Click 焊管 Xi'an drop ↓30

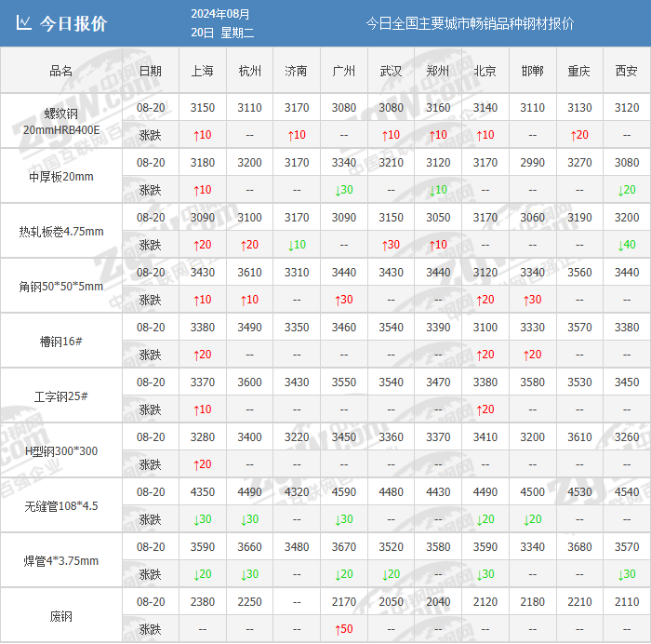tap(627, 574)
